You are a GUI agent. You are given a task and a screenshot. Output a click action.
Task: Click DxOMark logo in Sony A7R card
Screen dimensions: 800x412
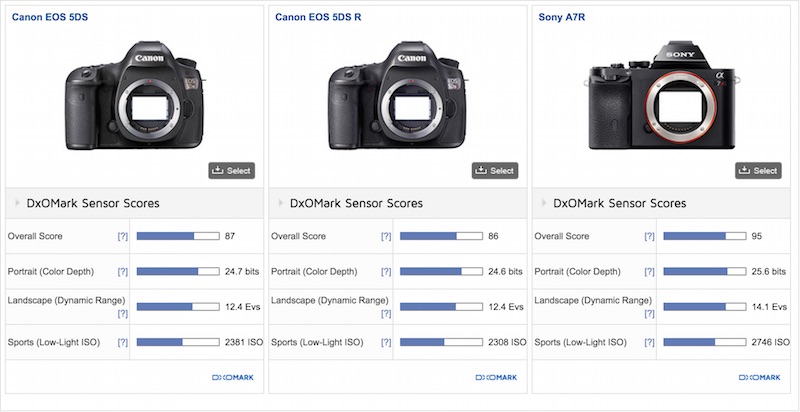[759, 377]
